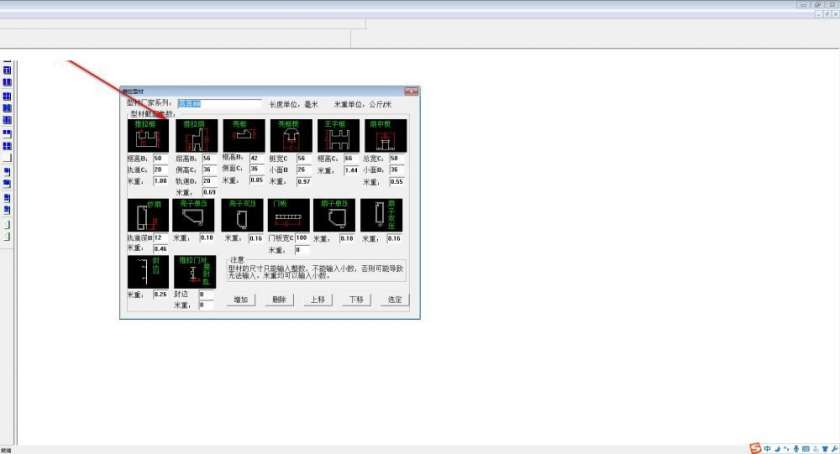This screenshot has width=840, height=454.
Task: Select the 纱扇 screen sash thumbnail
Action: 148,215
